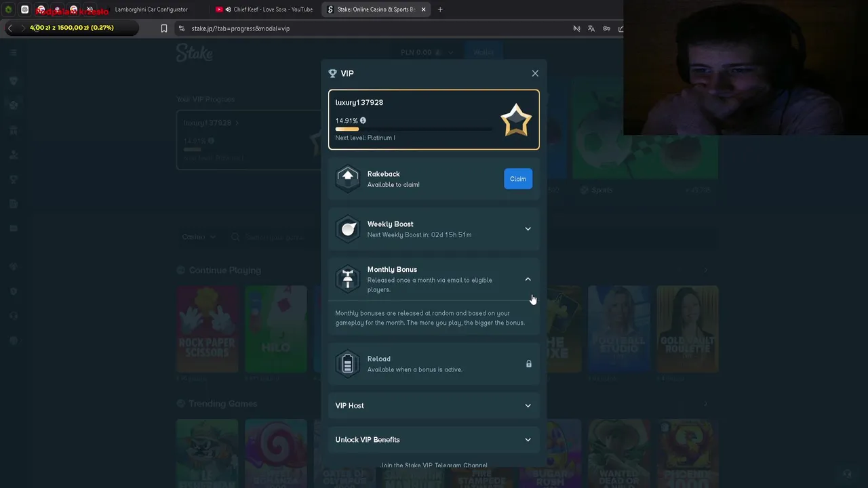Toggle the hamburger sidebar menu
The height and width of the screenshot is (488, 868).
click(13, 52)
